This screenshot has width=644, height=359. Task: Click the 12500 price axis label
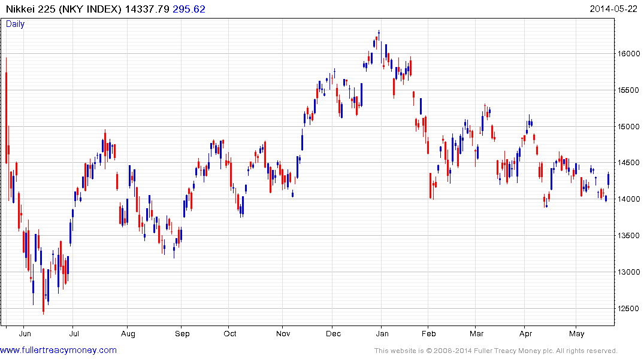[628, 309]
